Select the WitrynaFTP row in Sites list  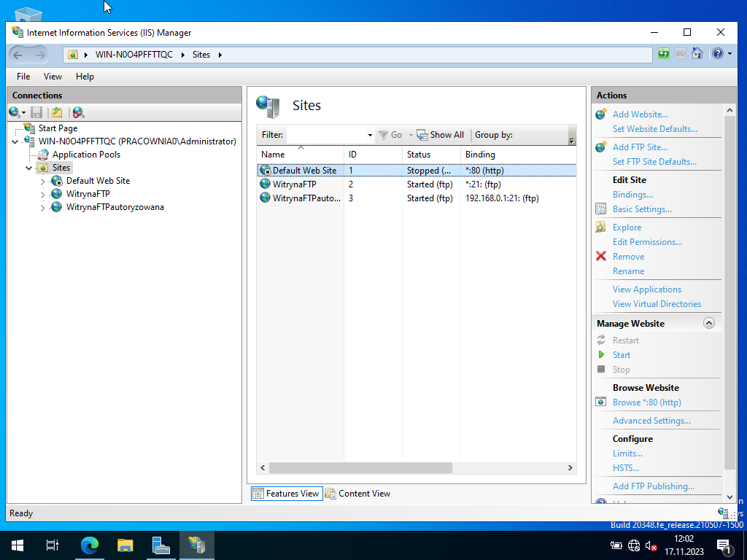(417, 184)
